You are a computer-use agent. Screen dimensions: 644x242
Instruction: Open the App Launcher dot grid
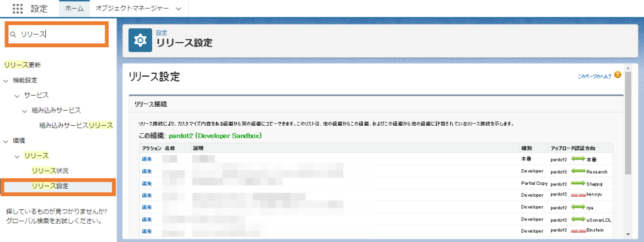click(x=18, y=8)
